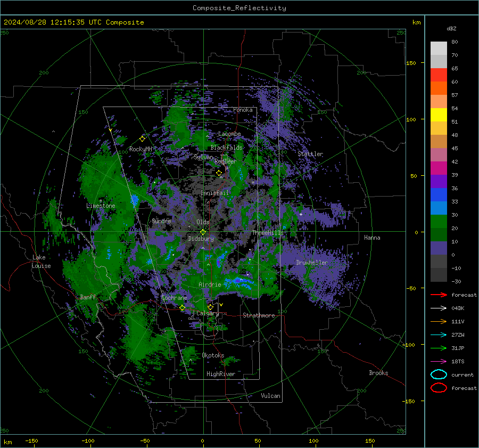Click the orange swatch between 60 and 57 dBZ
The image size is (479, 448).
point(439,88)
